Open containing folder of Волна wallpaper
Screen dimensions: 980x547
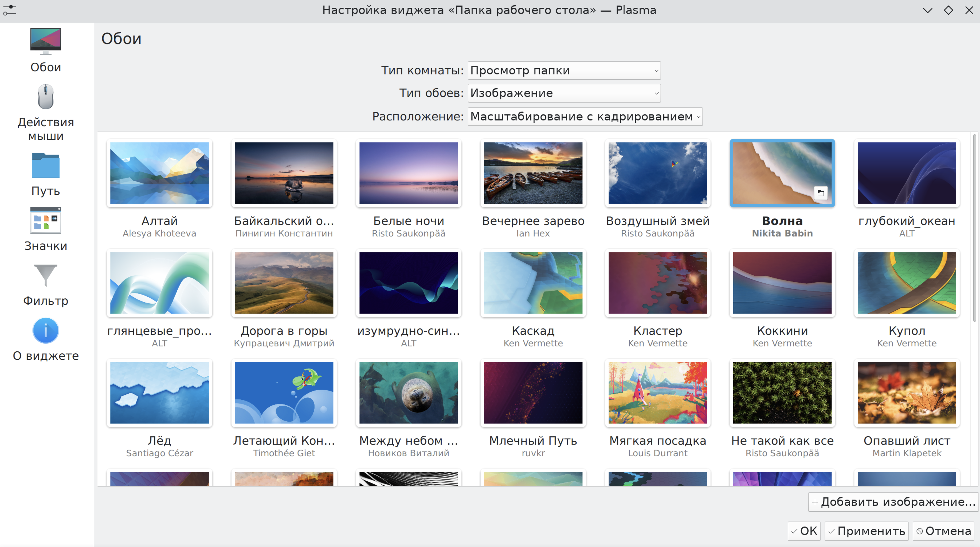click(x=821, y=193)
